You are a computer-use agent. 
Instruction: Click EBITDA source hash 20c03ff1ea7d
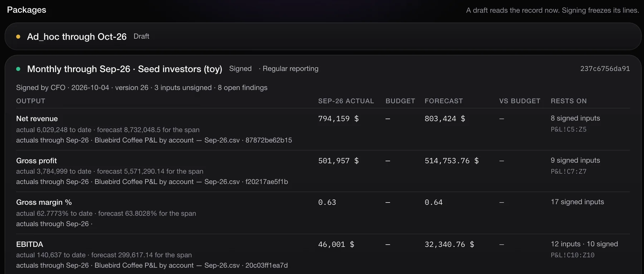pyautogui.click(x=267, y=265)
